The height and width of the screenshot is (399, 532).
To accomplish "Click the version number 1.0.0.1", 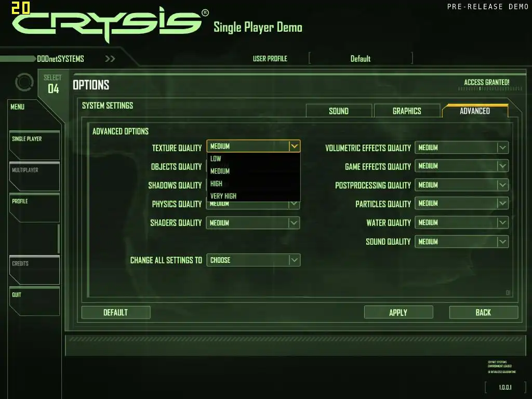I will click(x=505, y=387).
